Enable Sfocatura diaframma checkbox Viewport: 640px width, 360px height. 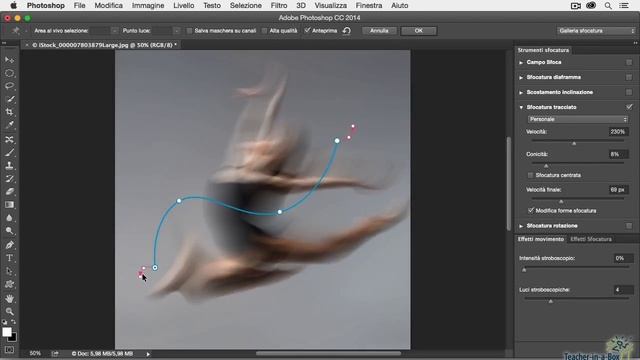[629, 77]
